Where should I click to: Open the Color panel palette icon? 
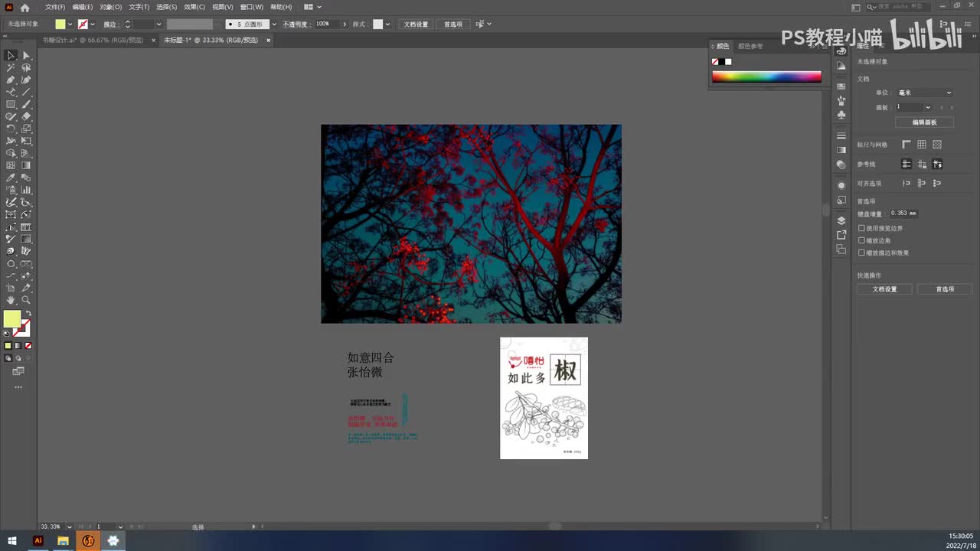841,51
